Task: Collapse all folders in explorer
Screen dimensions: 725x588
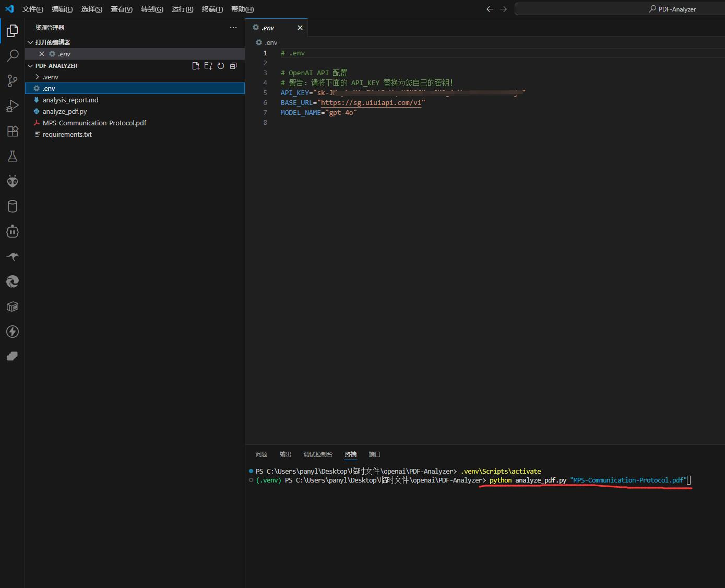Action: click(x=233, y=66)
